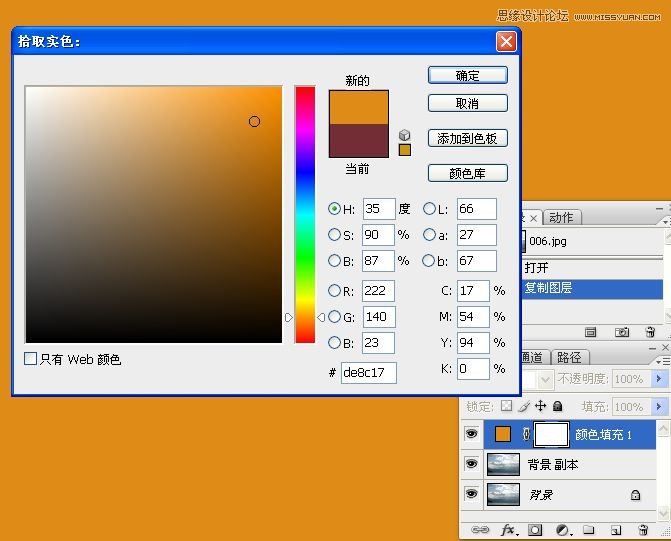Image resolution: width=671 pixels, height=541 pixels.
Task: Create new document from current state icon
Action: (x=591, y=332)
